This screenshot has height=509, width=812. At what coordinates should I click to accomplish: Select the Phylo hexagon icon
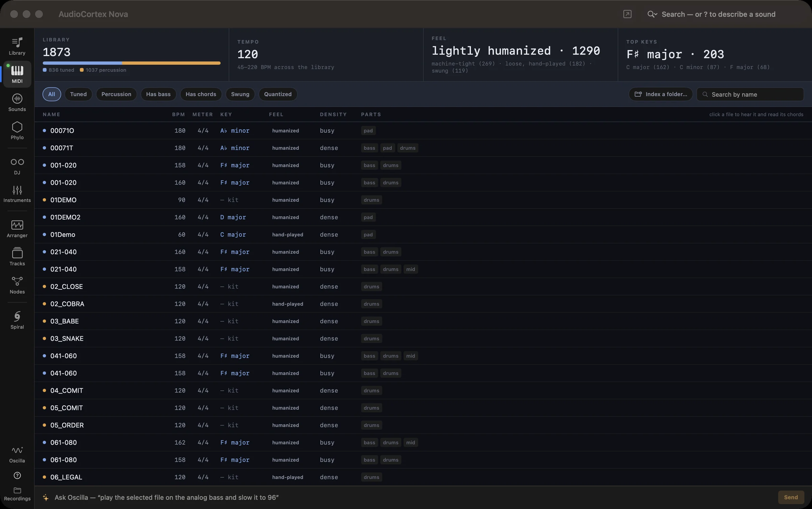pyautogui.click(x=17, y=131)
